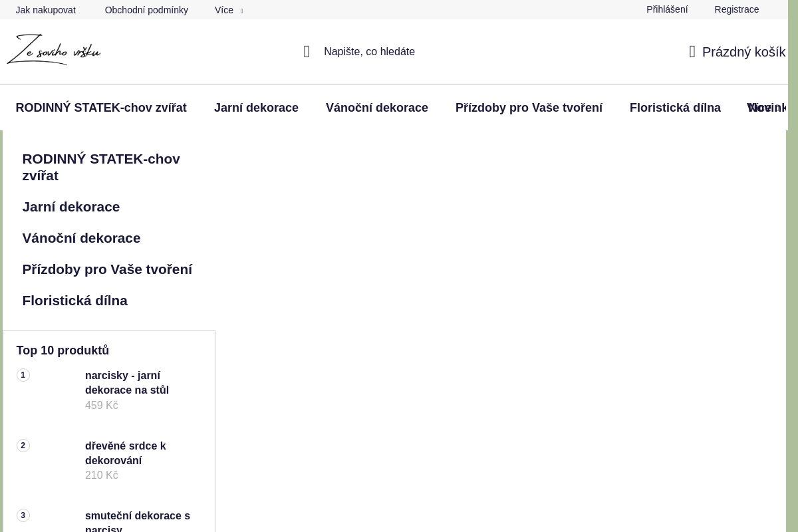Click the number 1 rank badge

(23, 376)
